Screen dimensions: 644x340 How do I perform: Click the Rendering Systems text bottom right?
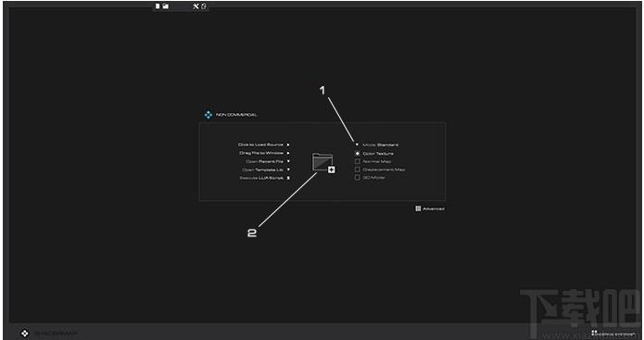(615, 334)
